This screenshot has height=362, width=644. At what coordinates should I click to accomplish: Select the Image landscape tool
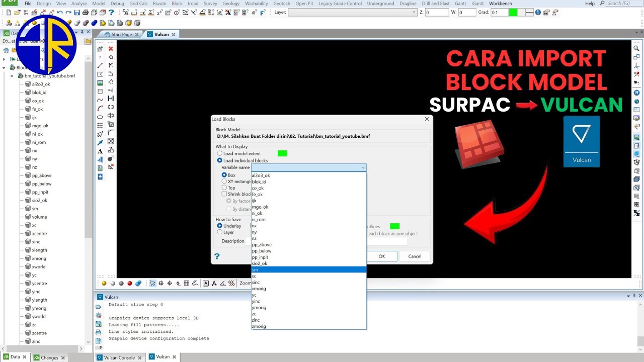[x=100, y=82]
